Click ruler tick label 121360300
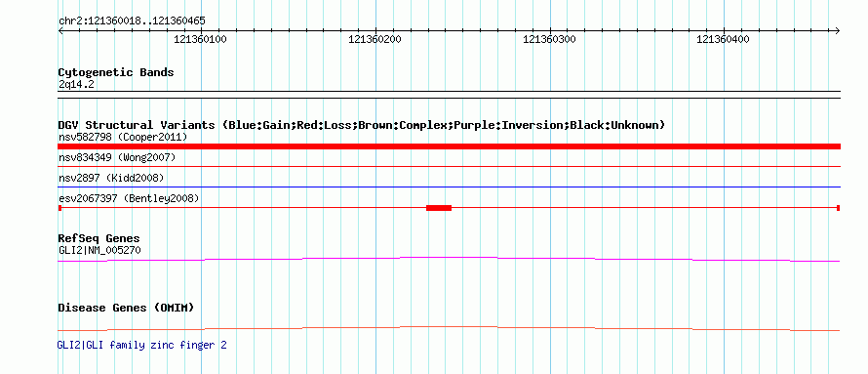The width and height of the screenshot is (868, 374). pyautogui.click(x=549, y=39)
